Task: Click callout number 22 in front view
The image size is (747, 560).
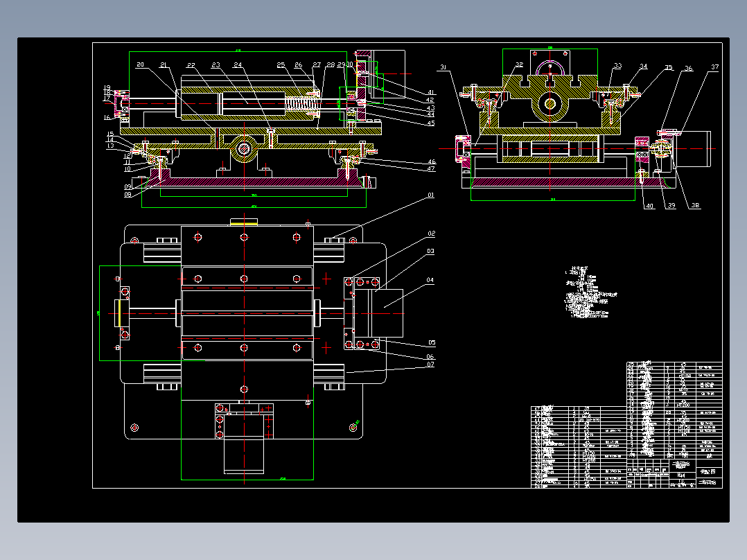Action: pyautogui.click(x=191, y=65)
